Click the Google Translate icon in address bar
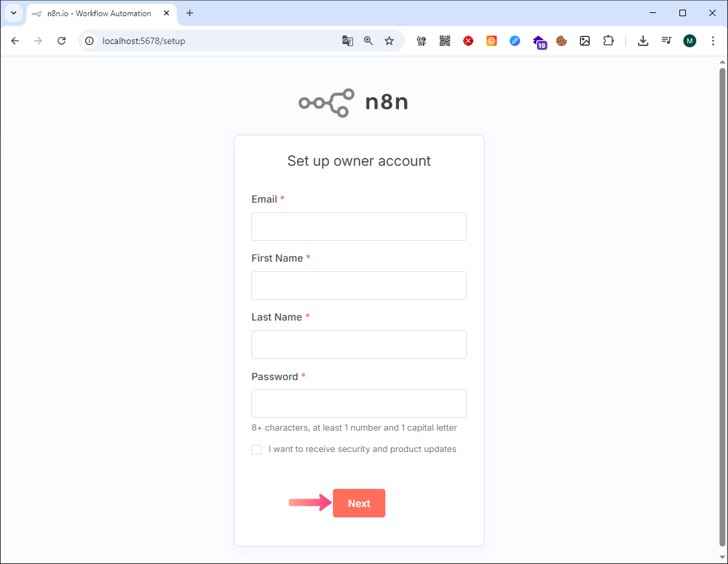Image resolution: width=728 pixels, height=564 pixels. click(347, 41)
